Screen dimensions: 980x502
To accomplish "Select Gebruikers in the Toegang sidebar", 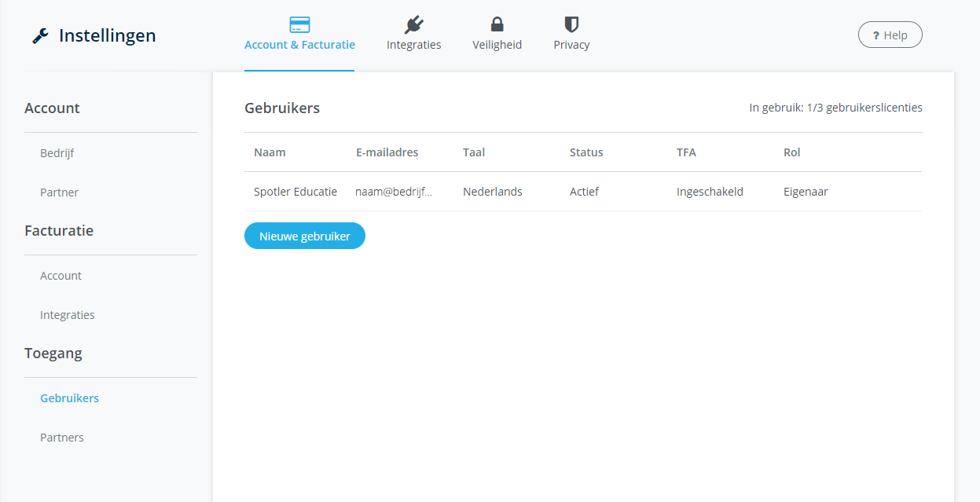I will [x=70, y=398].
